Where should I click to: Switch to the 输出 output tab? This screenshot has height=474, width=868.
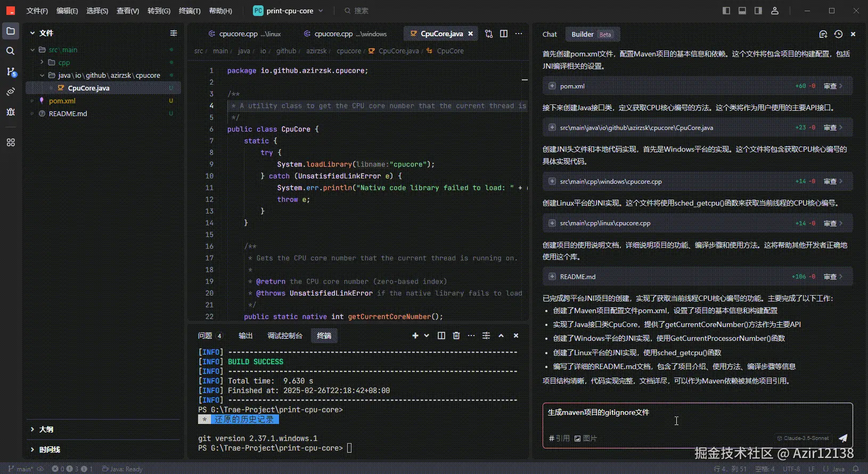245,336
